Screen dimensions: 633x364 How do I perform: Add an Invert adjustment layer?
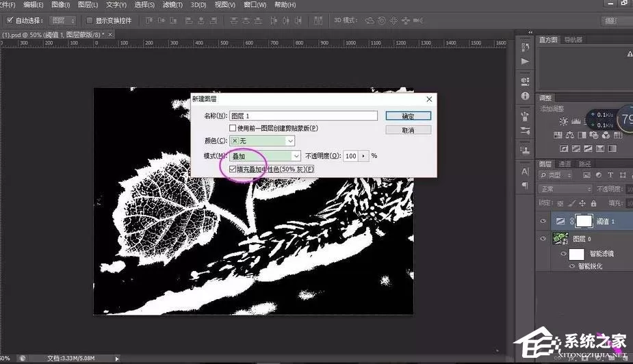tap(564, 148)
